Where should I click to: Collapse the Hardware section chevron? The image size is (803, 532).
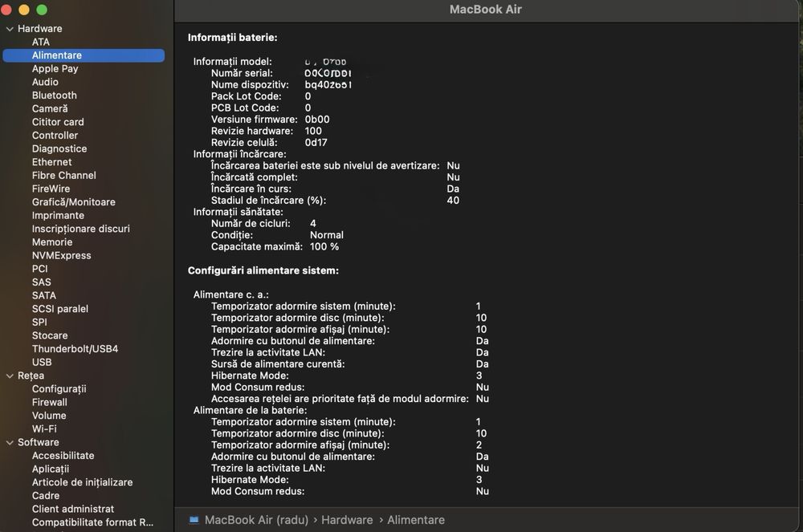click(10, 29)
